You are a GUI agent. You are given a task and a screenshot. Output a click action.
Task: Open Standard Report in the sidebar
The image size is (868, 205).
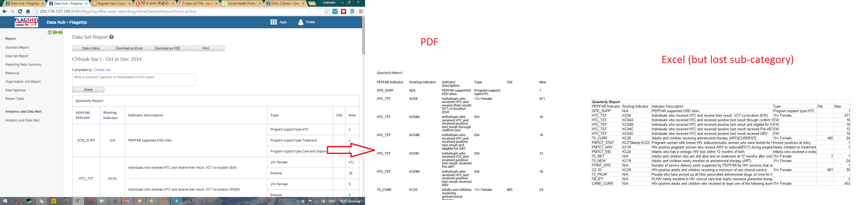17,48
